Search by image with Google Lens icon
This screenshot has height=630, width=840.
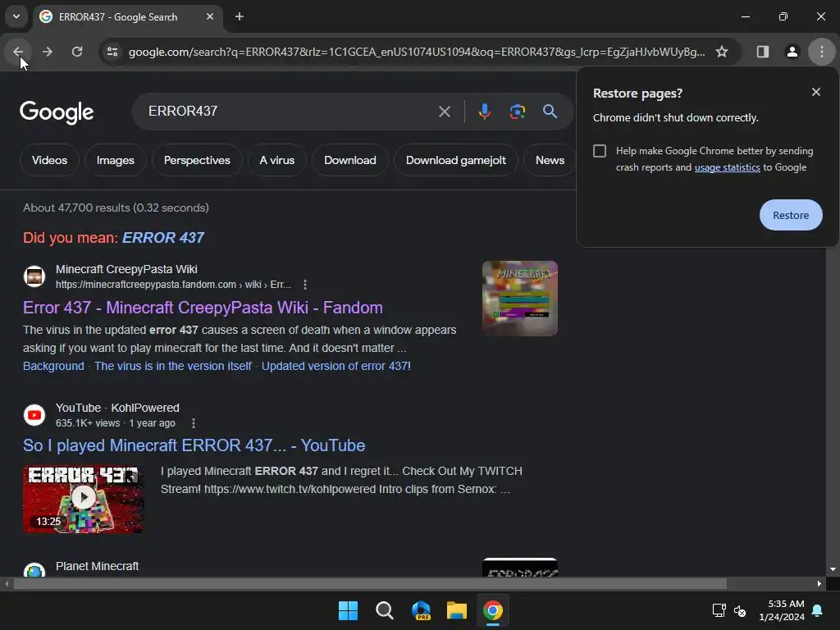[x=517, y=112]
